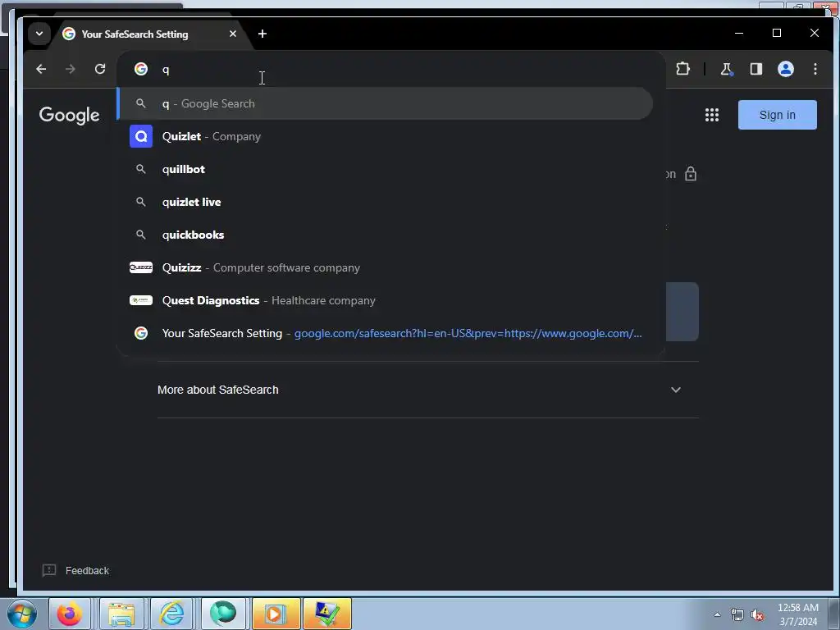840x630 pixels.
Task: Launch Firefox from the taskbar
Action: [x=71, y=614]
